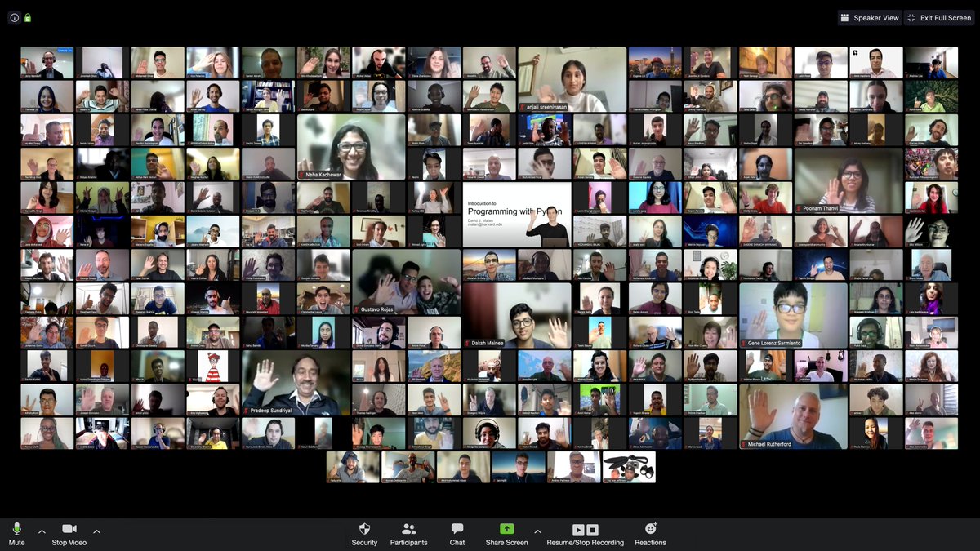Expand video options next to Stop Video
The height and width of the screenshot is (551, 980).
[96, 531]
